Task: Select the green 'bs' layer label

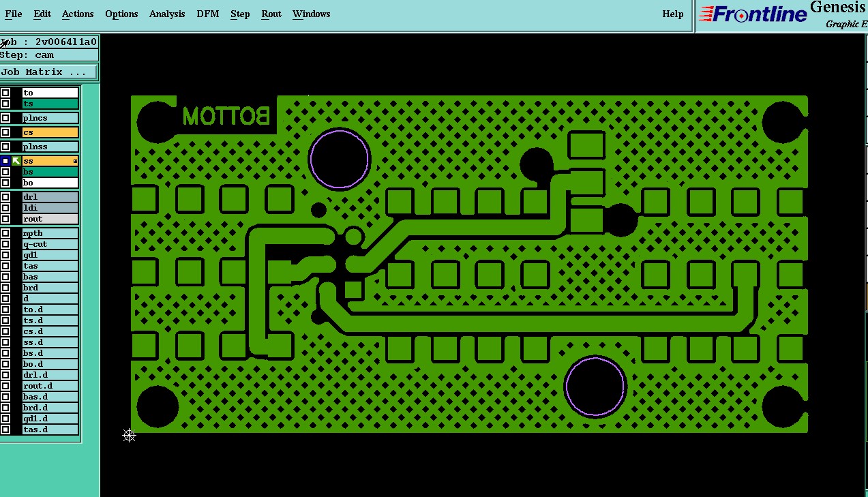Action: (50, 172)
